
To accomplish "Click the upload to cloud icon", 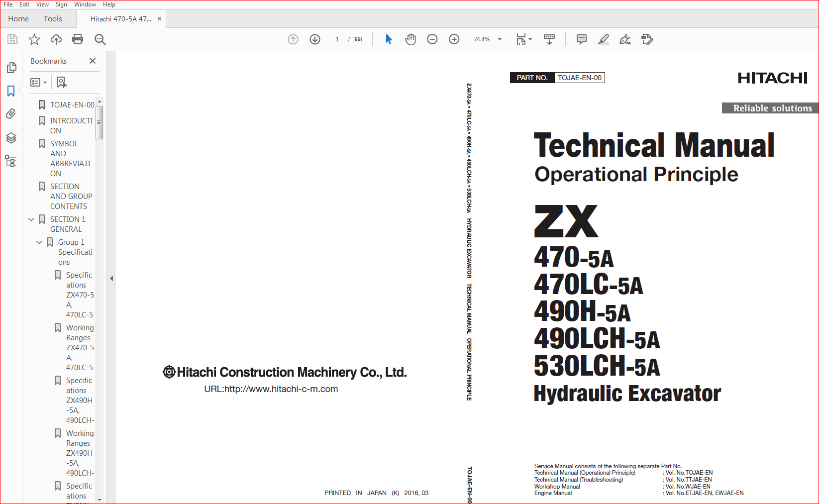I will point(56,39).
